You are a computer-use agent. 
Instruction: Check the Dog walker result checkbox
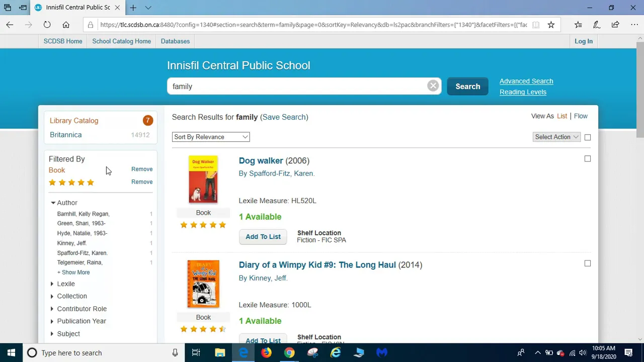coord(587,159)
